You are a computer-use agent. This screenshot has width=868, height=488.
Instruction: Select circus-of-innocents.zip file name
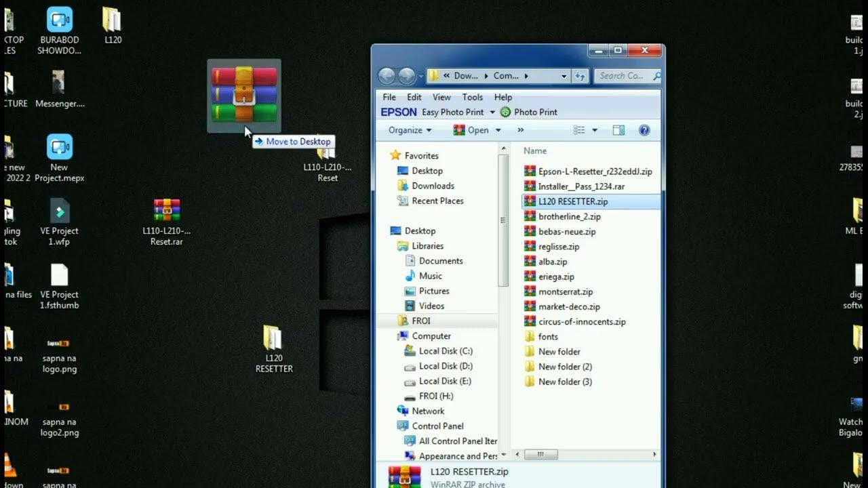coord(582,322)
